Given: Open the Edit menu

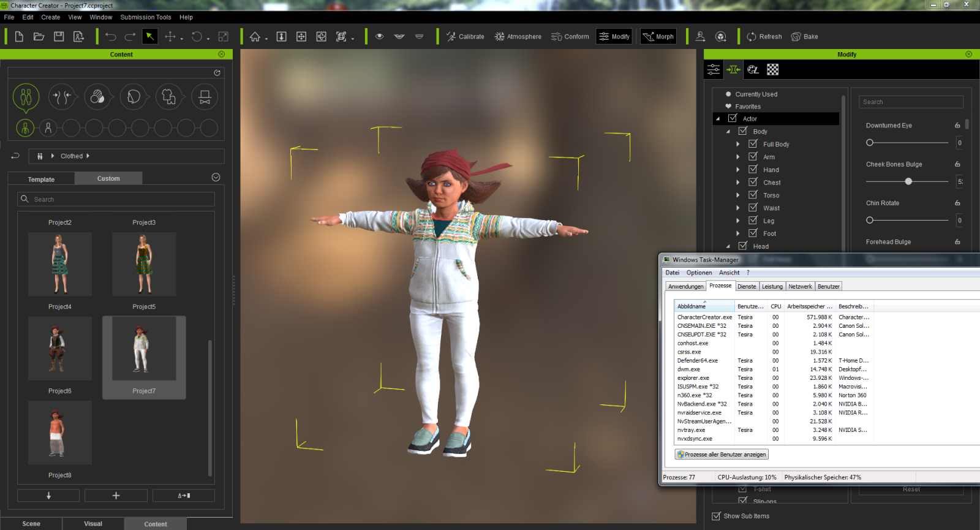Looking at the screenshot, I should click(28, 17).
